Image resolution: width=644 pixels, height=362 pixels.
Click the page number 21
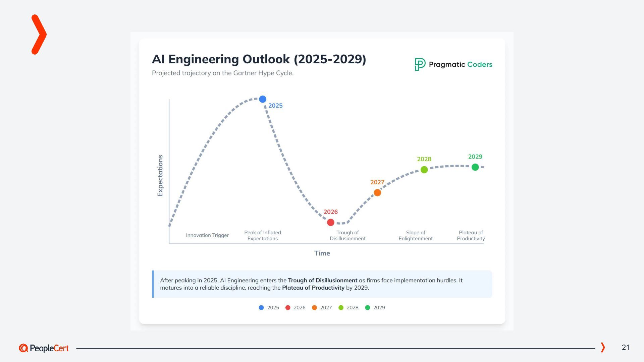(625, 347)
